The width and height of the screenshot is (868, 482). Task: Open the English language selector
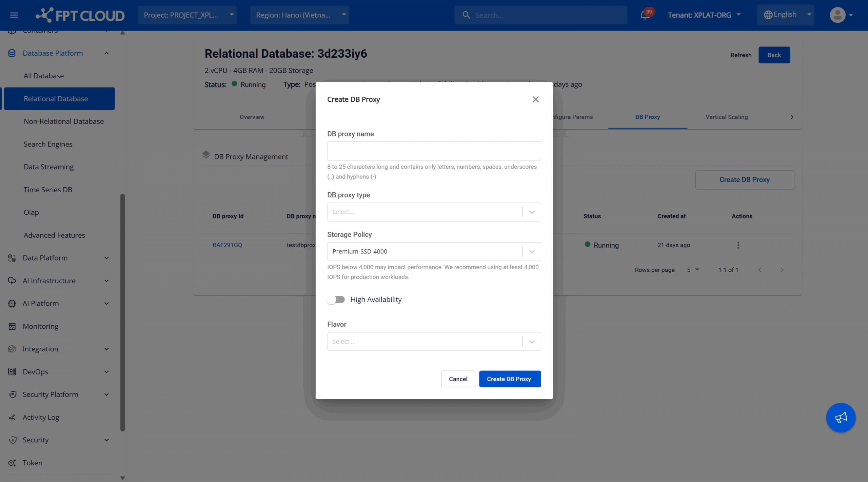click(785, 15)
